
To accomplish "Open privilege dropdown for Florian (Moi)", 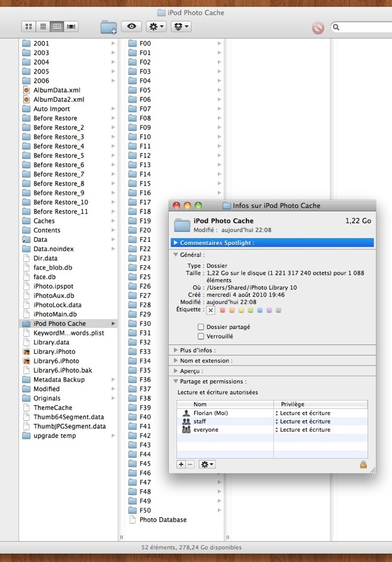I will [303, 413].
